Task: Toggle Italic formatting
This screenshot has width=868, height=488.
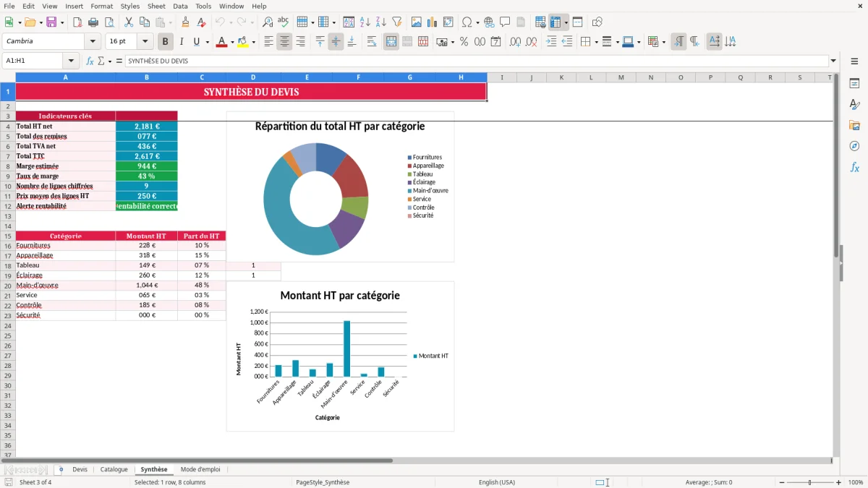Action: (182, 42)
